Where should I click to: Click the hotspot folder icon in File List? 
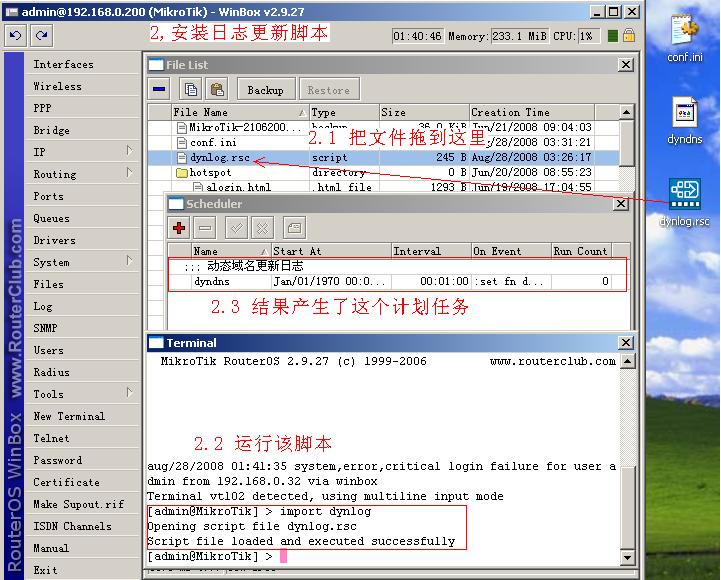[x=182, y=172]
